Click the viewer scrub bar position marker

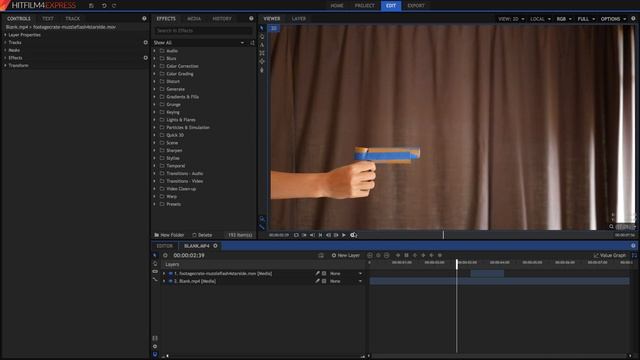click(x=443, y=235)
